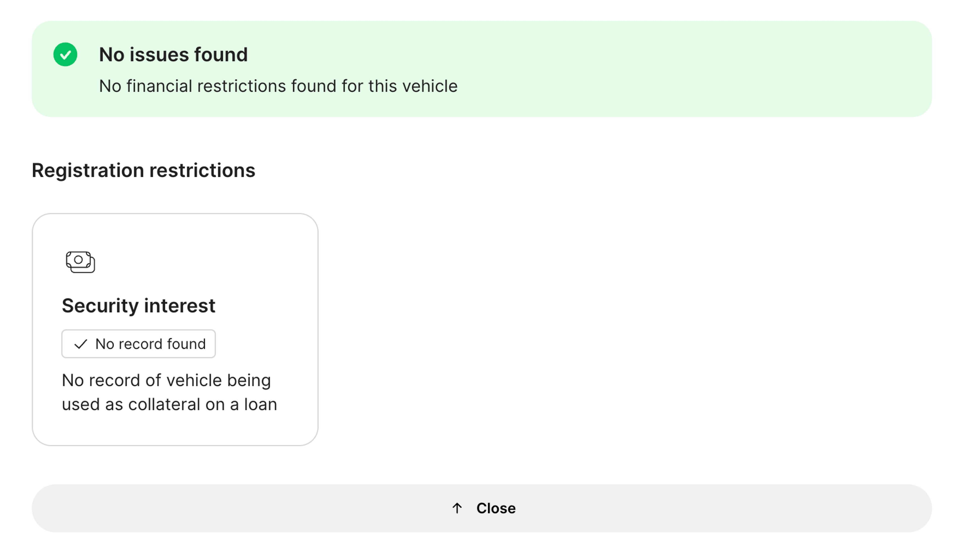
Task: Click the No financial restrictions found message
Action: (x=278, y=86)
